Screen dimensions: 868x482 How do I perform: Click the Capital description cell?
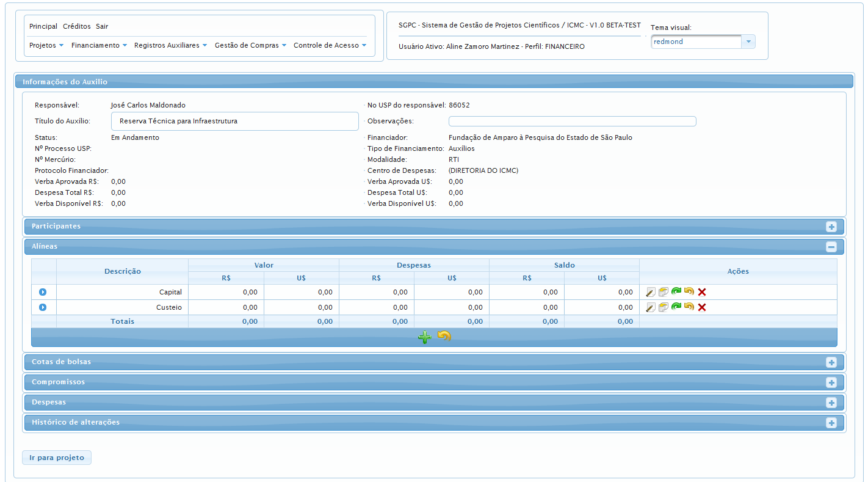(x=123, y=292)
